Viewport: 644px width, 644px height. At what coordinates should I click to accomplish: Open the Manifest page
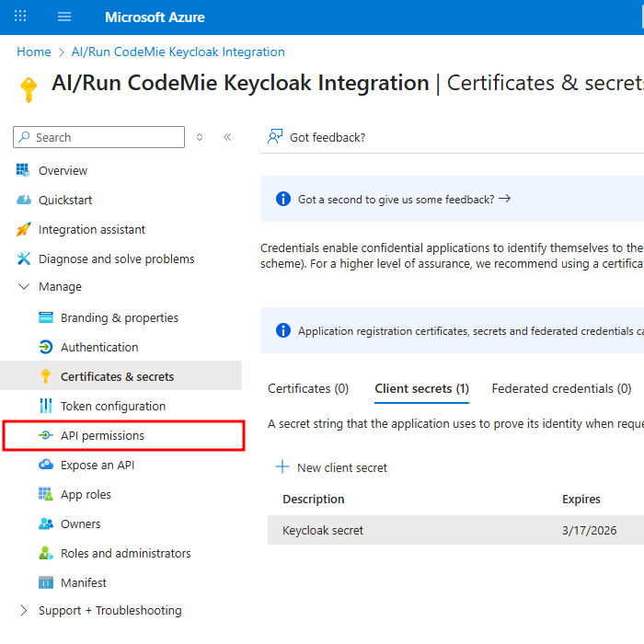84,582
